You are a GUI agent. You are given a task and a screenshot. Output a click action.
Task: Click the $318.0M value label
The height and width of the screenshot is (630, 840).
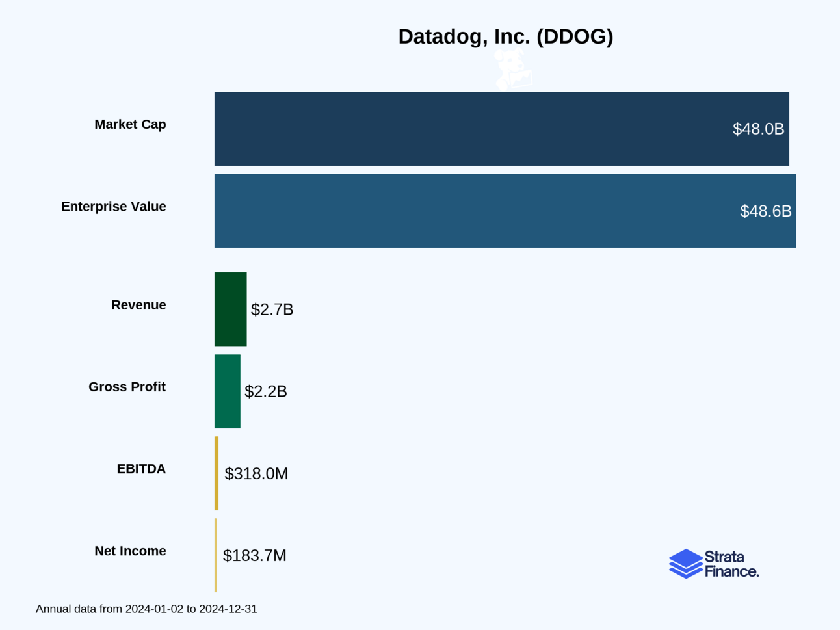(256, 473)
